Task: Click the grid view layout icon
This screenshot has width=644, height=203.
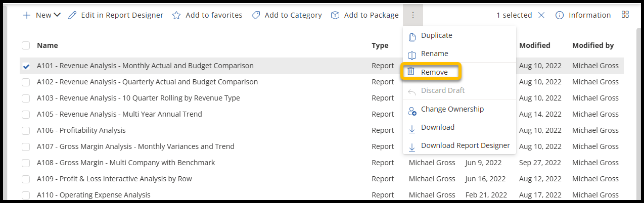Action: 625,15
